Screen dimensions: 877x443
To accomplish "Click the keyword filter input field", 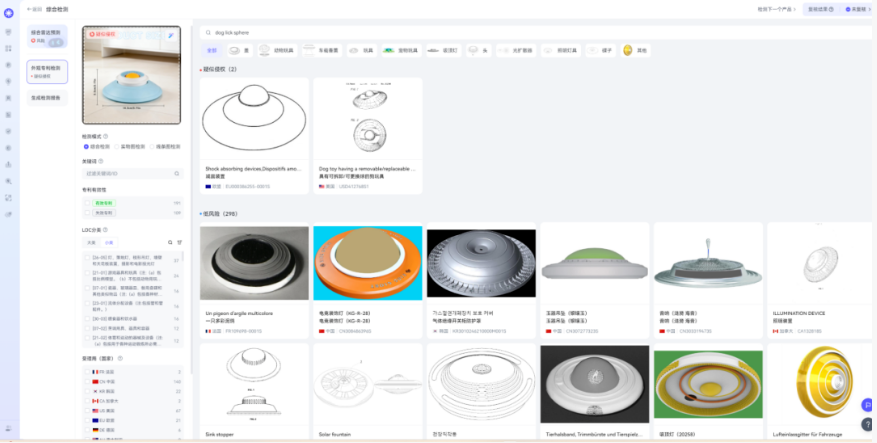I will pyautogui.click(x=133, y=174).
